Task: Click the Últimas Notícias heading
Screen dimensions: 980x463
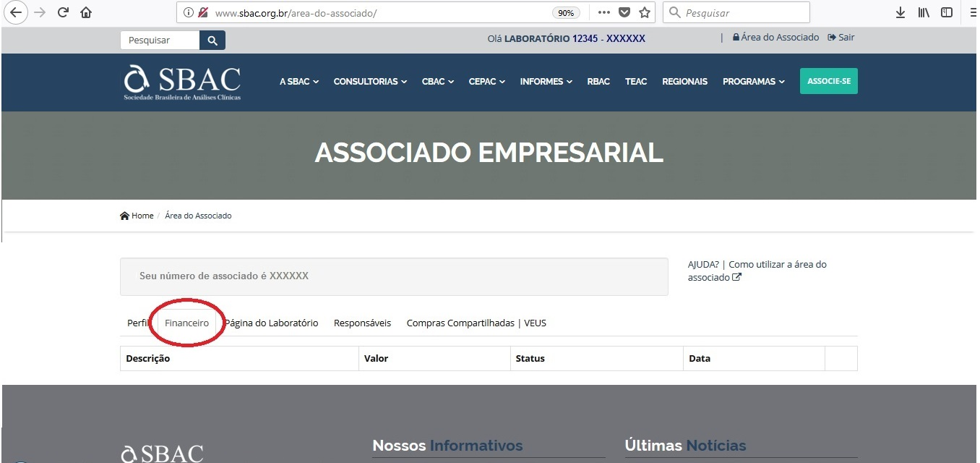Action: 685,446
